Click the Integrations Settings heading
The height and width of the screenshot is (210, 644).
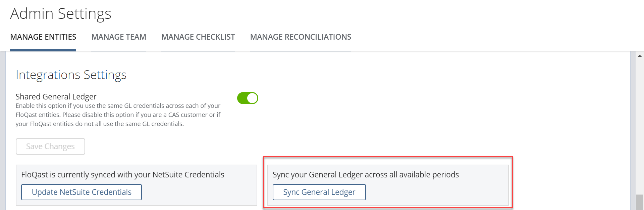coord(71,75)
